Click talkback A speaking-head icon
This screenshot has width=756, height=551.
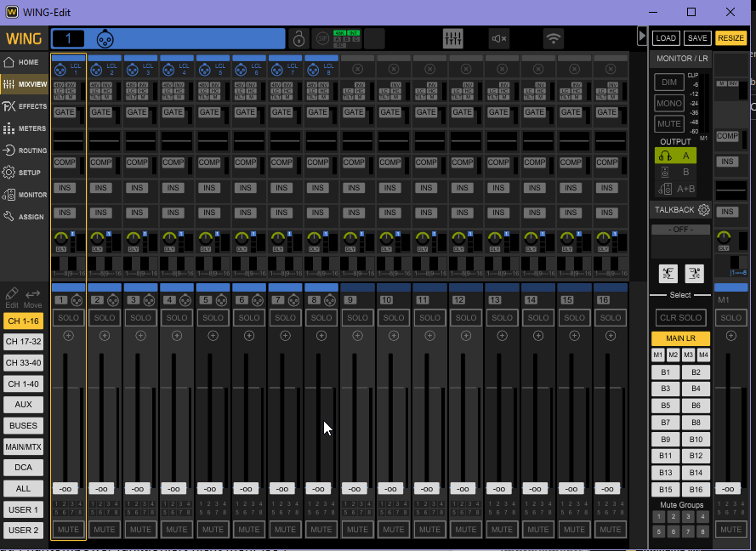pos(668,274)
